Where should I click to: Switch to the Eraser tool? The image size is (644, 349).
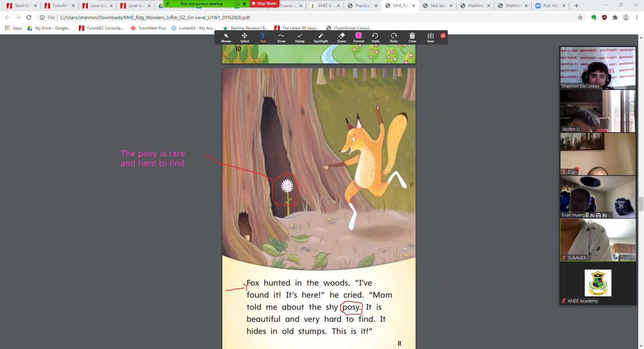pos(342,38)
